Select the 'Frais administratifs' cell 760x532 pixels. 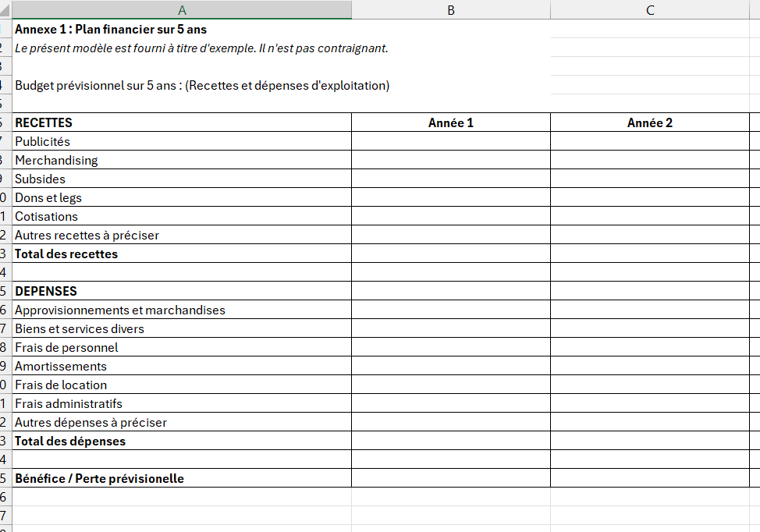[x=182, y=403]
